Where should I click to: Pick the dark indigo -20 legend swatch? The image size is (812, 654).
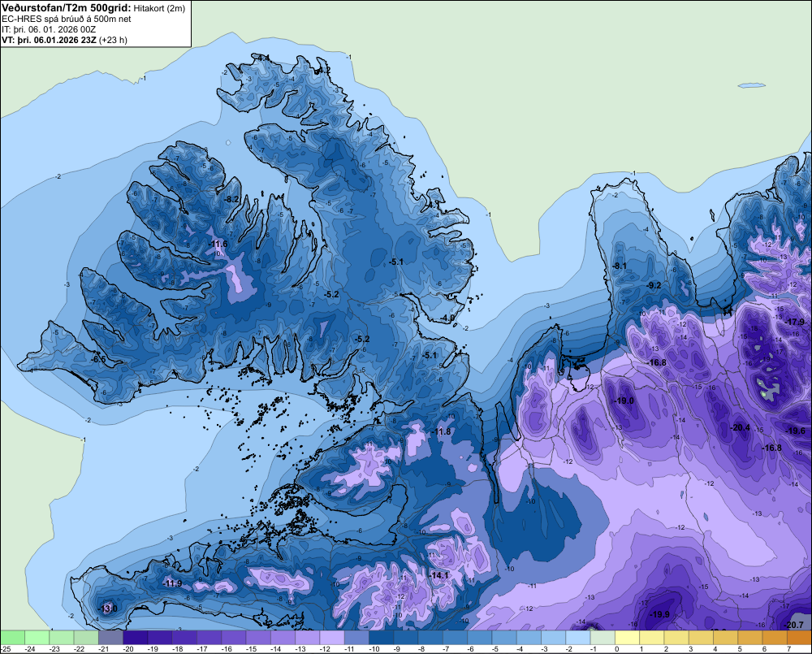(135, 637)
